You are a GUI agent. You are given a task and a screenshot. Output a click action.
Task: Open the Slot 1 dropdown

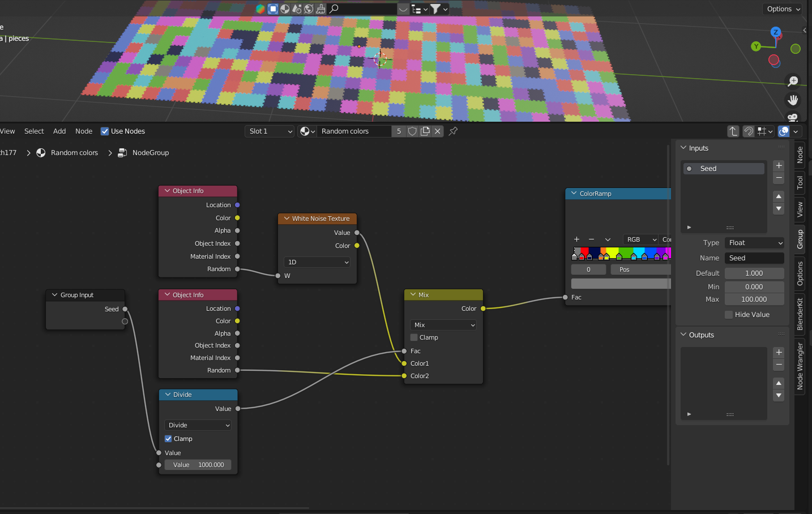[270, 131]
